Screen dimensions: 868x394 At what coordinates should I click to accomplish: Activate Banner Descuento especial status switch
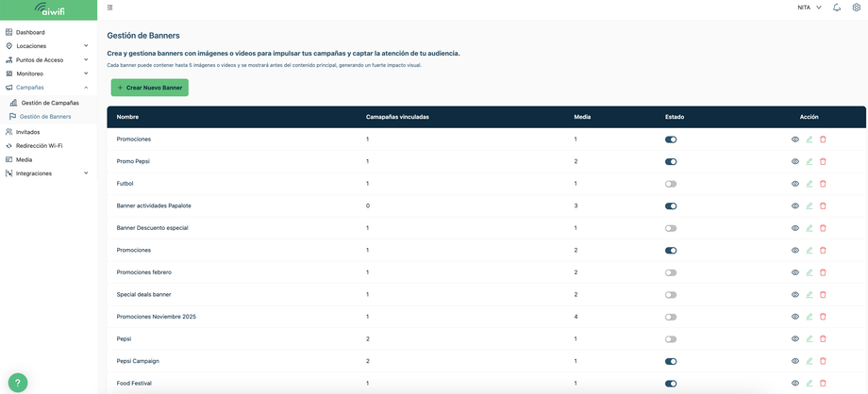671,228
